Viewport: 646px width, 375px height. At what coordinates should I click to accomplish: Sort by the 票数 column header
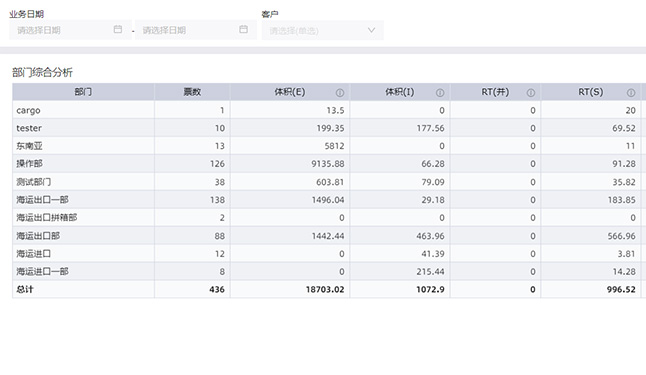point(192,92)
